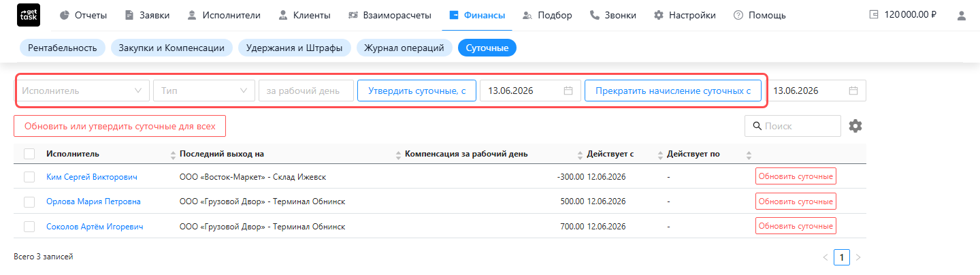980x275 pixels.
Task: Open Ким Сергей Викторович profile link
Action: coord(92,177)
